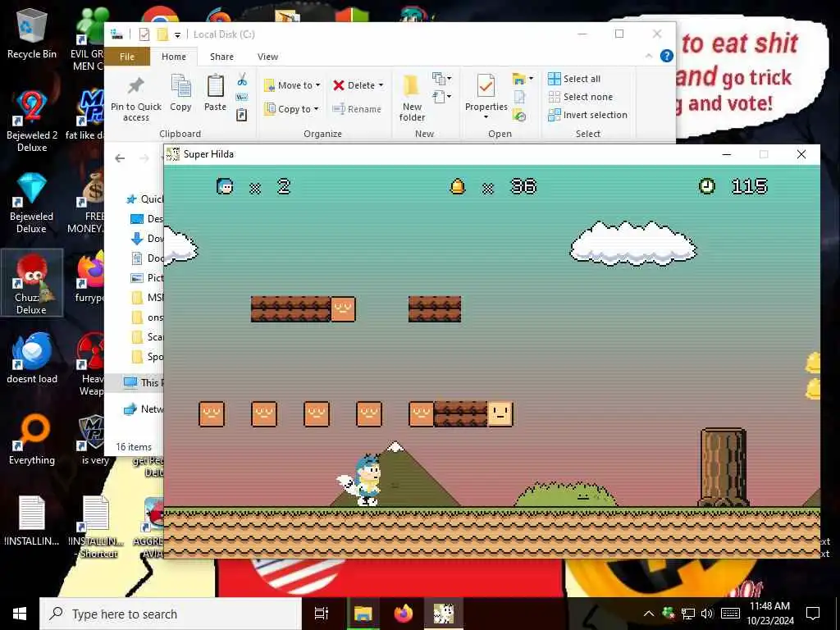Click the golden bell counter icon in game

point(458,186)
